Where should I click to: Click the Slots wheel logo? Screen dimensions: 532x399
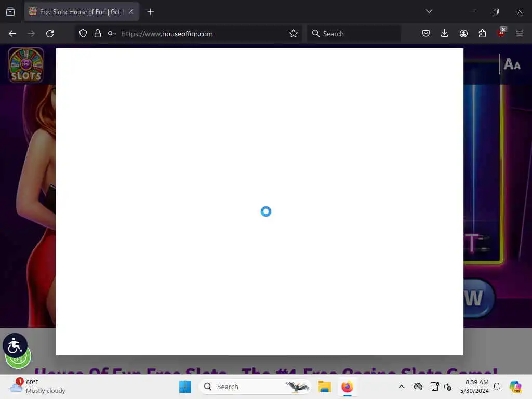pos(26,65)
